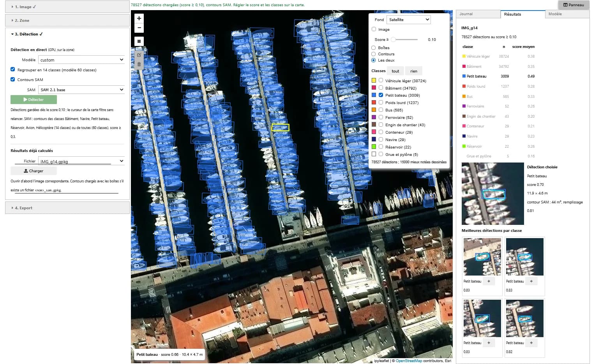This screenshot has height=364, width=593.
Task: Expand the 1. Image section
Action: click(x=67, y=7)
